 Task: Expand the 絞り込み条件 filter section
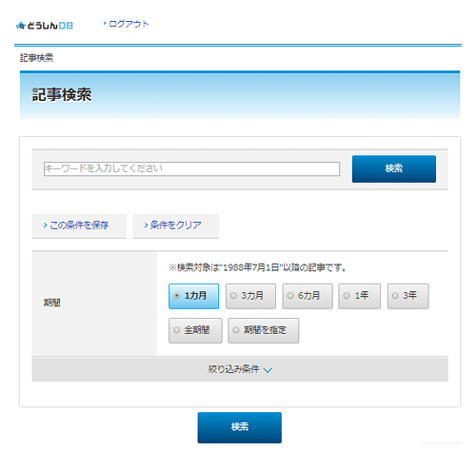tap(240, 369)
